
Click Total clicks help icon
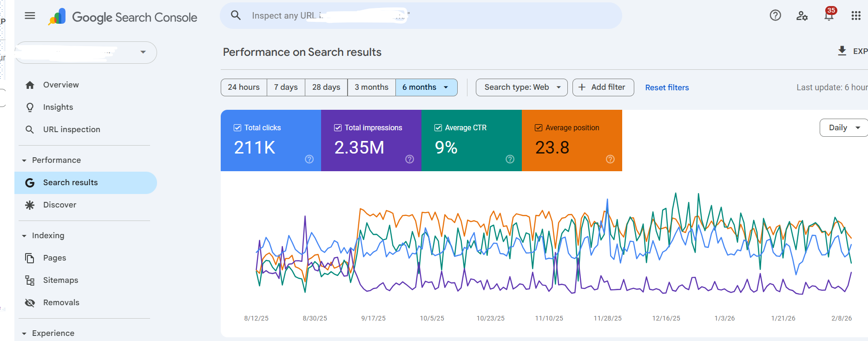click(x=309, y=159)
